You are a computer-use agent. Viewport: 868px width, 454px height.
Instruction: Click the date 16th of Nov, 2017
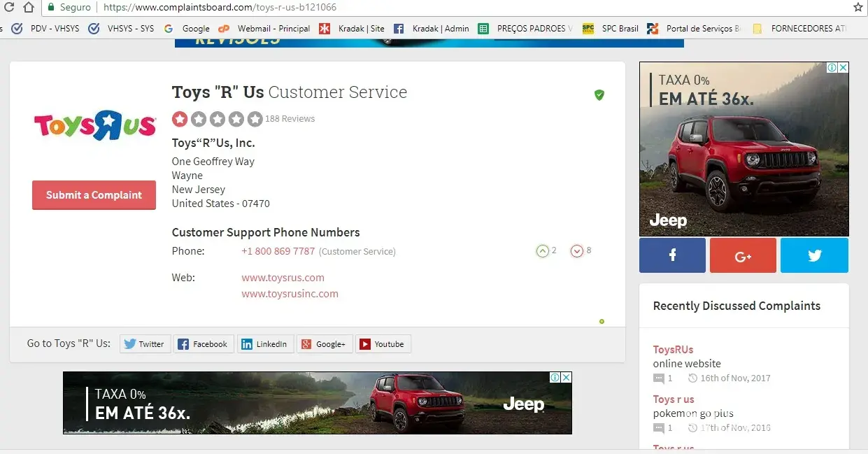pyautogui.click(x=735, y=378)
